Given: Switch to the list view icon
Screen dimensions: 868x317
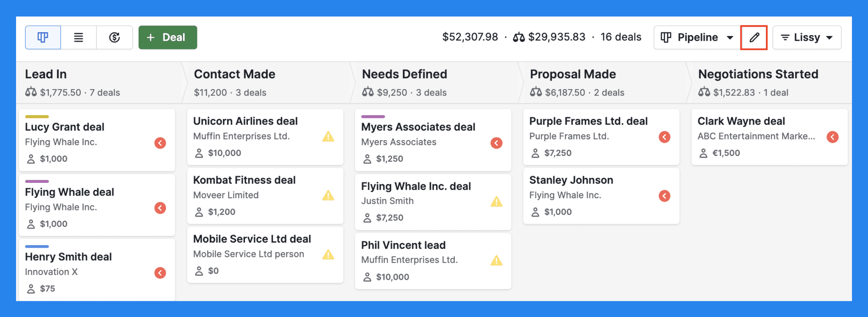Looking at the screenshot, I should click(78, 37).
